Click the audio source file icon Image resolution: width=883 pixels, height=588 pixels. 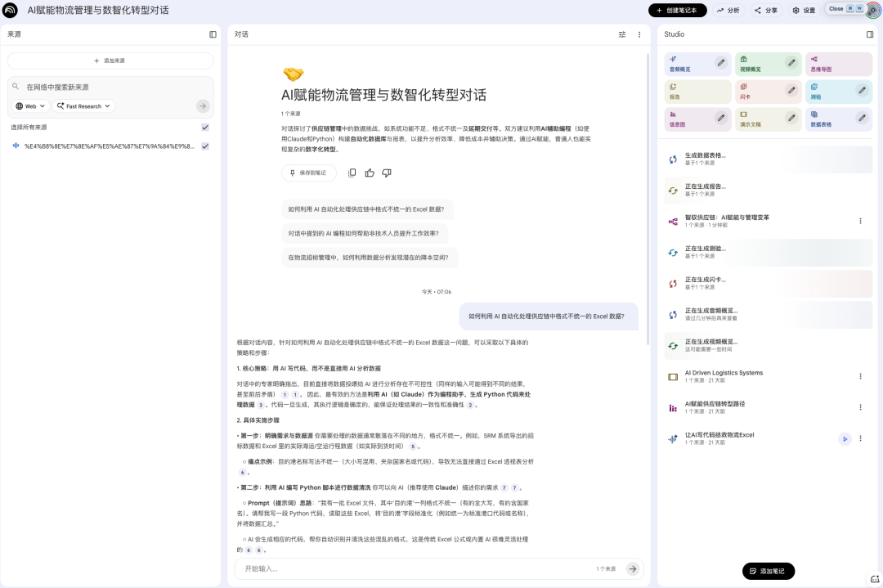pos(16,146)
